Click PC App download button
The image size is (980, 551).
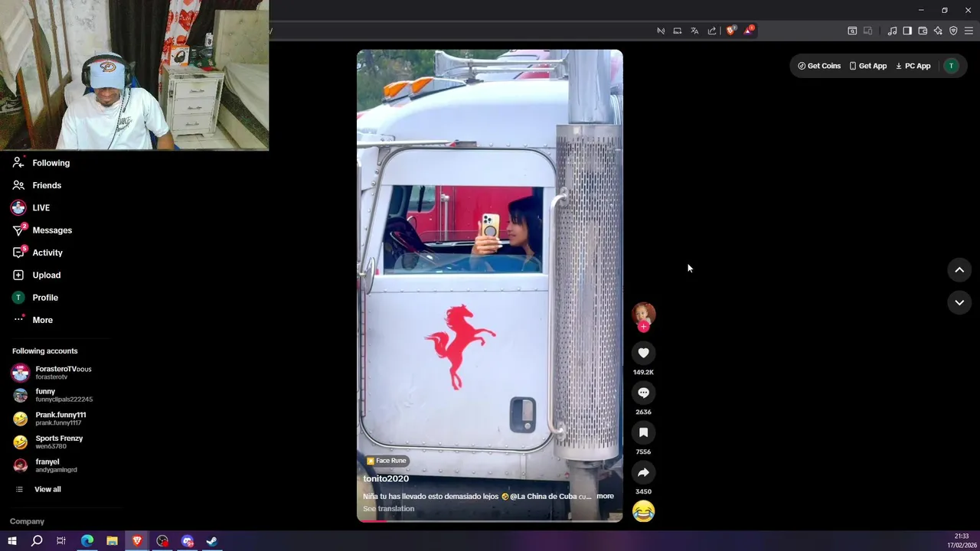click(x=913, y=66)
